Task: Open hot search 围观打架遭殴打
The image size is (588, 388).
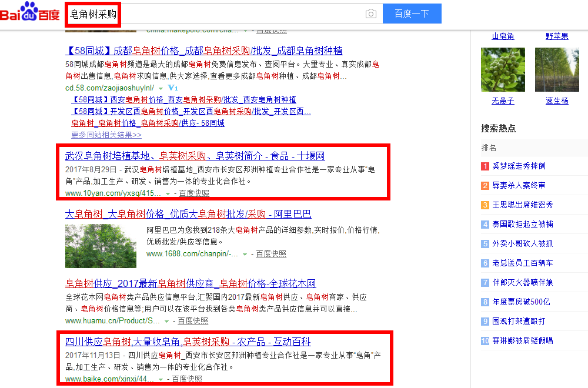Action: click(519, 321)
